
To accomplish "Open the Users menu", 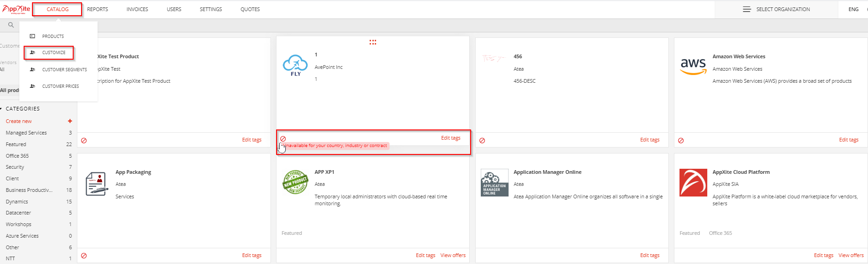I will coord(174,9).
